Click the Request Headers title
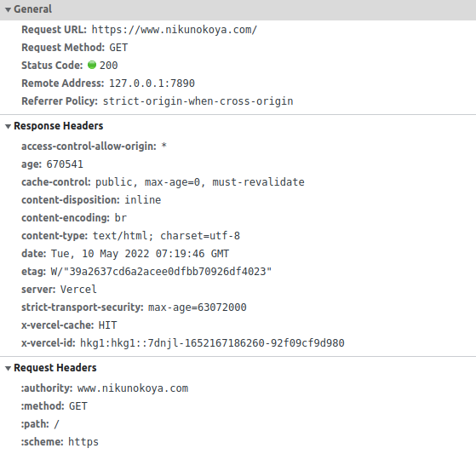Viewport: 476px width, 454px height. pyautogui.click(x=55, y=368)
